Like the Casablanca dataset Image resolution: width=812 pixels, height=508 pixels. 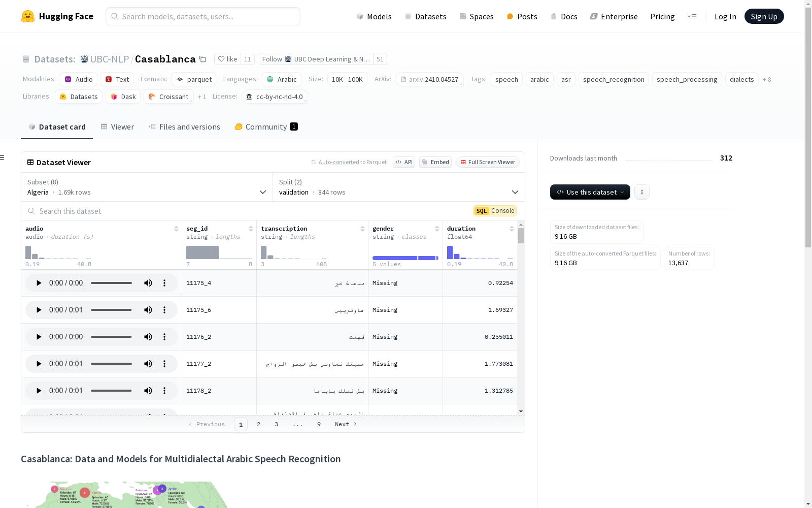point(227,59)
